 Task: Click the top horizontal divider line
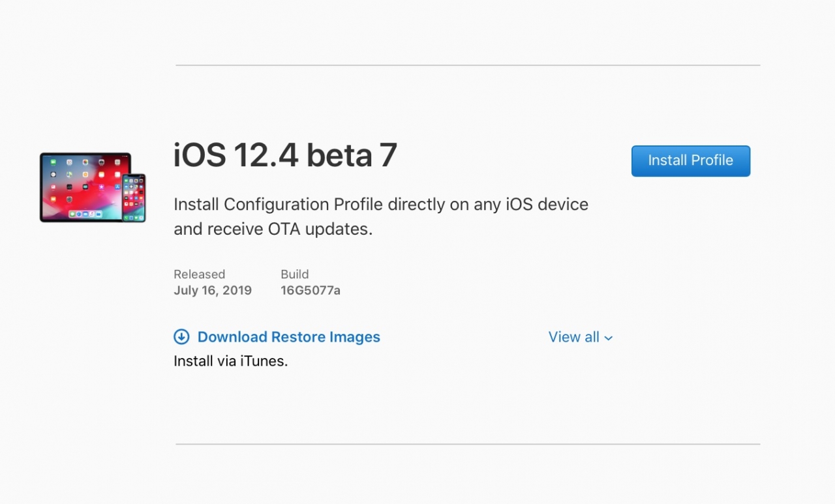coord(468,65)
